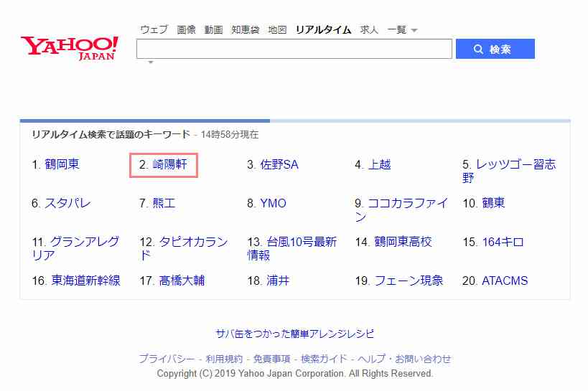Switch to the 地図 search tab

[277, 29]
